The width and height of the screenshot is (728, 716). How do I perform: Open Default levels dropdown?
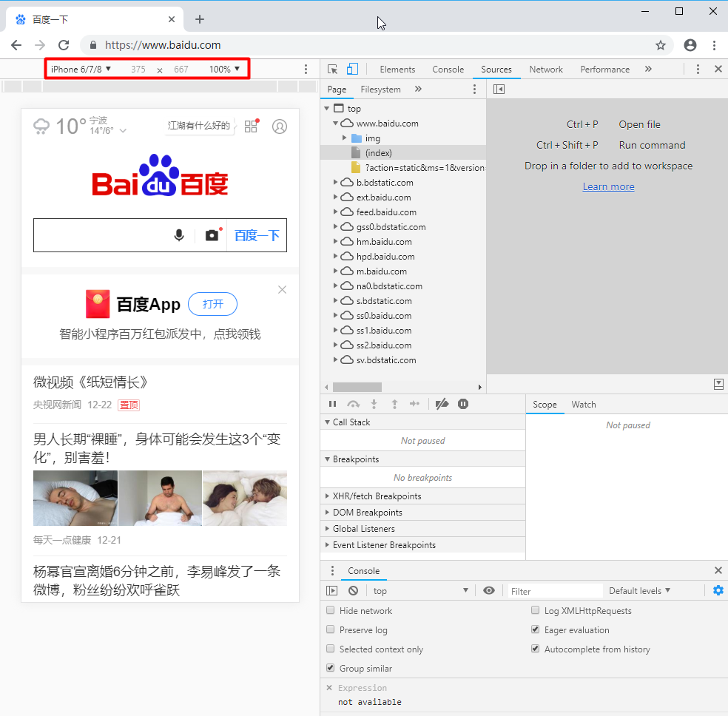coord(639,591)
